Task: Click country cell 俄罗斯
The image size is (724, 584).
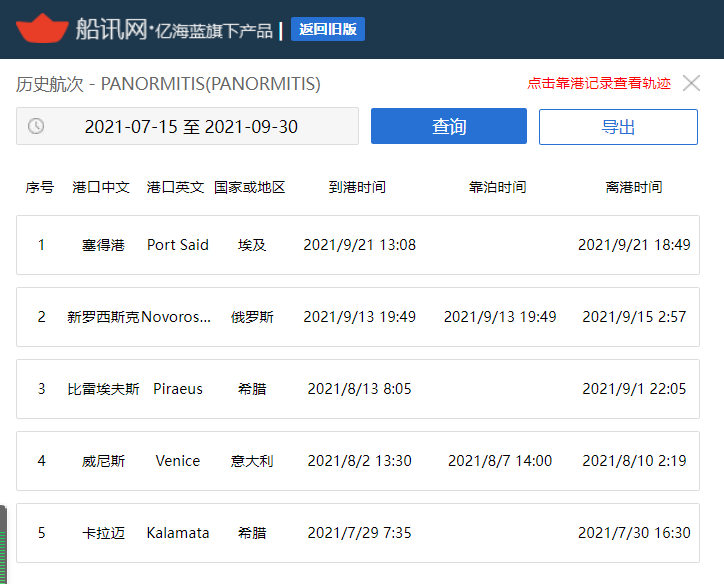Action: point(252,317)
